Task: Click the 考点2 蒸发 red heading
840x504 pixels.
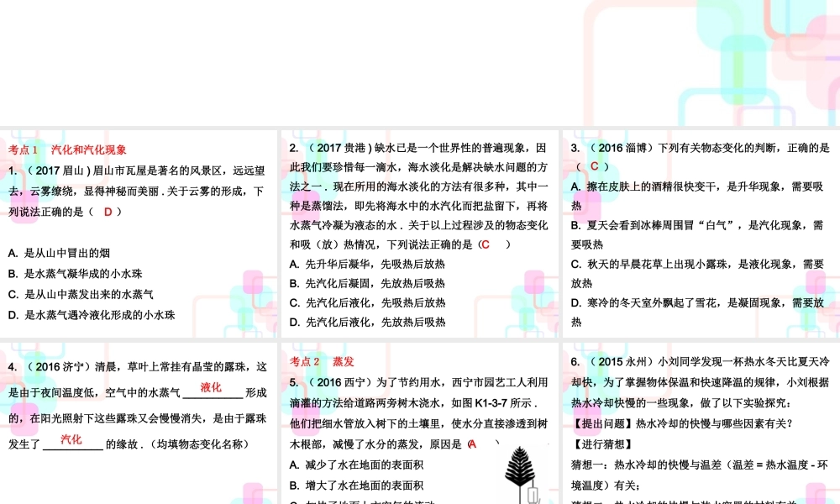Action: [323, 363]
